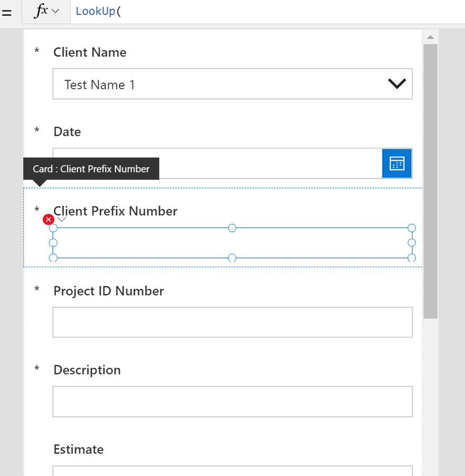465x476 pixels.
Task: Select the Client Name label
Action: 90,52
